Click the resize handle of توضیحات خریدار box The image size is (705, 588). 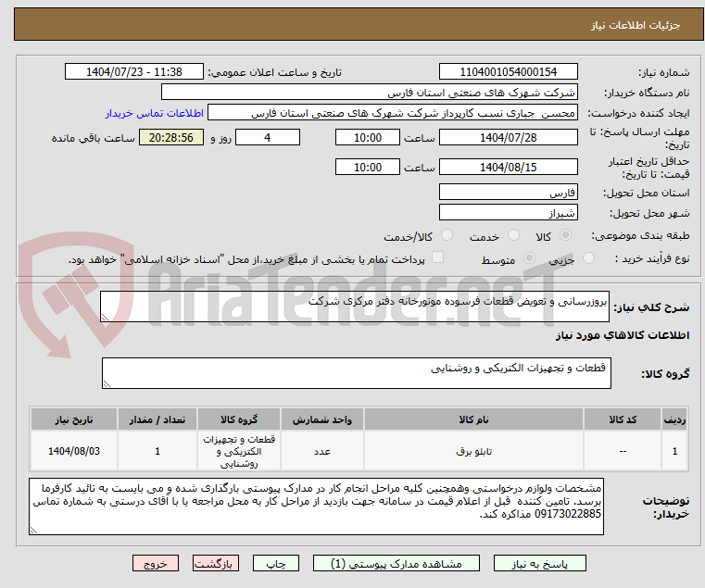[x=33, y=530]
